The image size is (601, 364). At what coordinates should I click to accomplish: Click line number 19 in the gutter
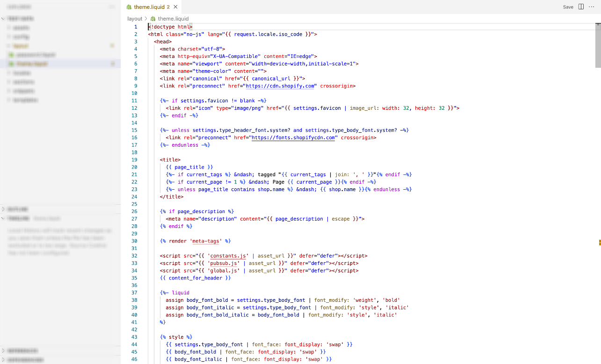[x=135, y=160]
